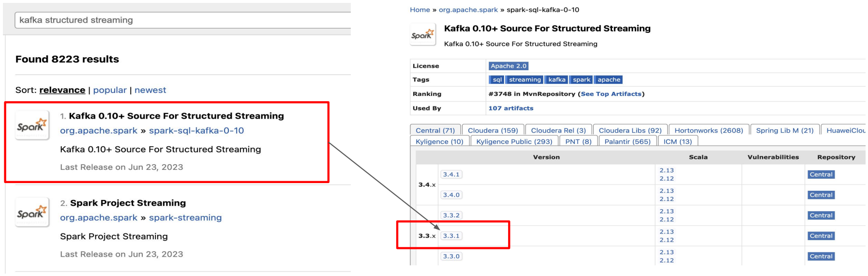Click the '3.4.x' version group label
The image size is (868, 276).
[x=427, y=185]
